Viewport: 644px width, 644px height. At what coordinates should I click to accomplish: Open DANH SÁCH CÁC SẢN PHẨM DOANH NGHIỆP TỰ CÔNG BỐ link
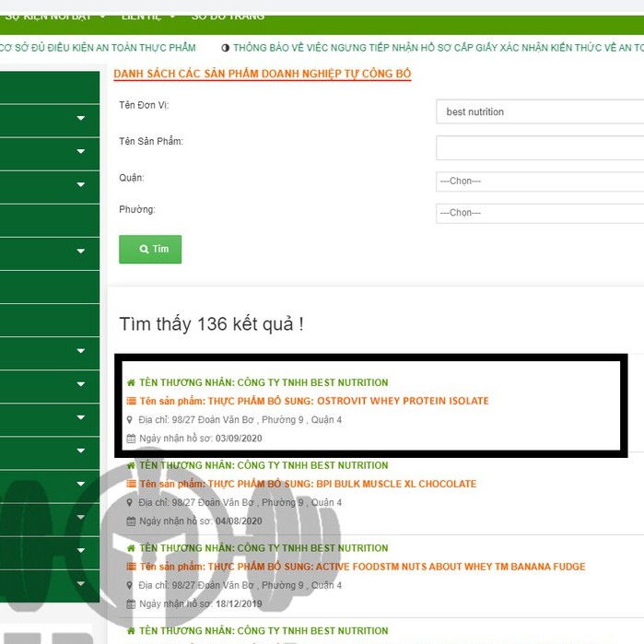263,74
